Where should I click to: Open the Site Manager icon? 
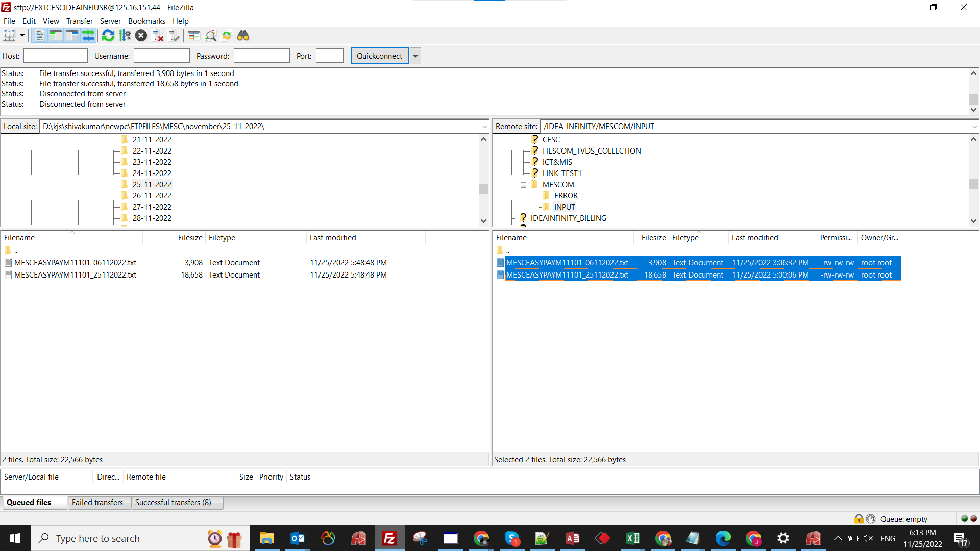click(10, 36)
